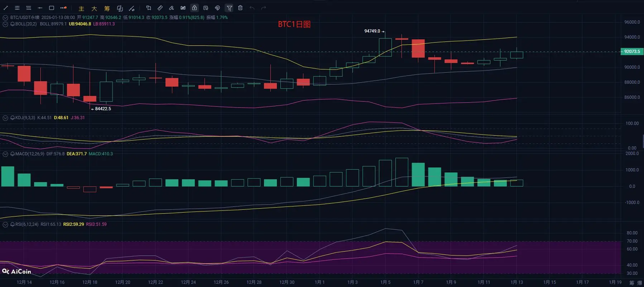Click the MACD indicator alert bell
The height and width of the screenshot is (287, 644).
point(13,154)
